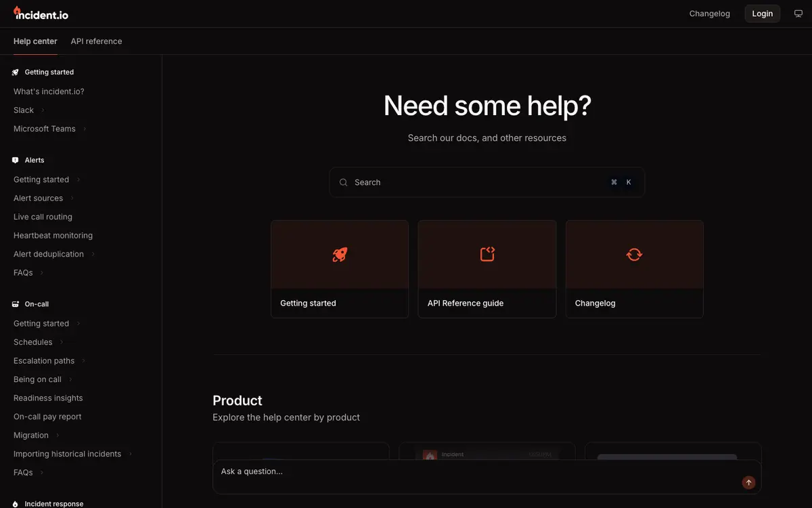Image resolution: width=812 pixels, height=508 pixels.
Task: Open the Alert sources sidebar link
Action: coord(38,198)
